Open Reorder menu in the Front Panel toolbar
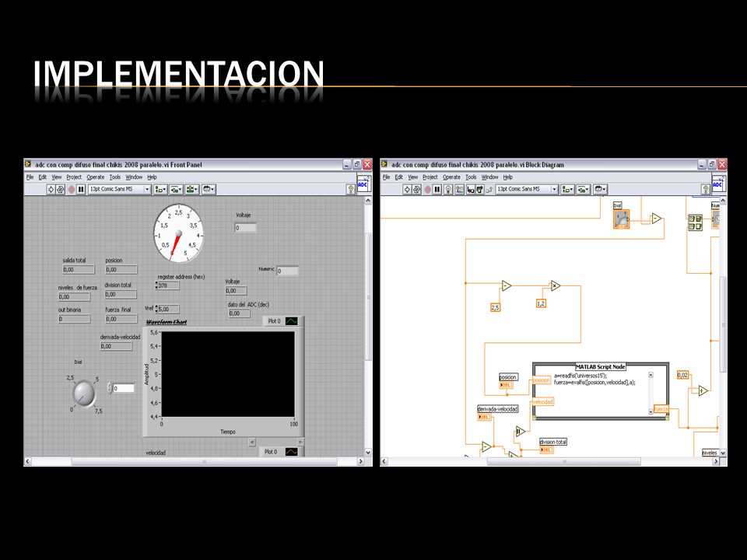 209,190
